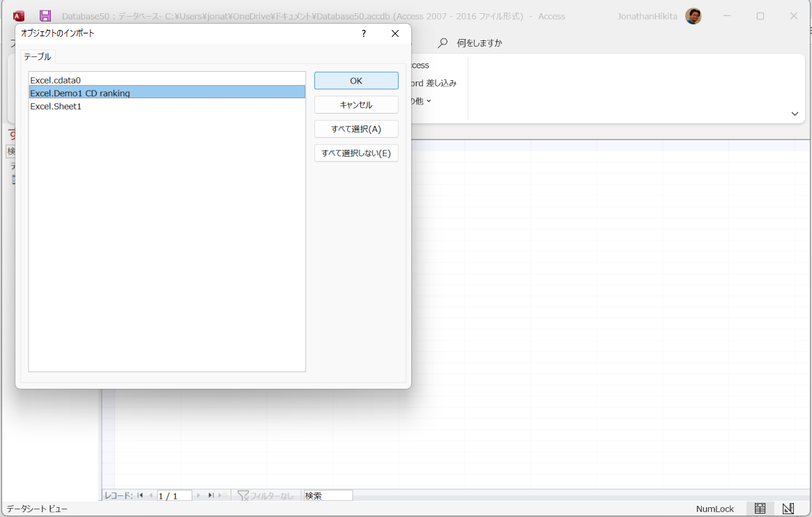Switch to the テーブル tab in the import dialog
Viewport: 812px width, 517px height.
click(36, 56)
